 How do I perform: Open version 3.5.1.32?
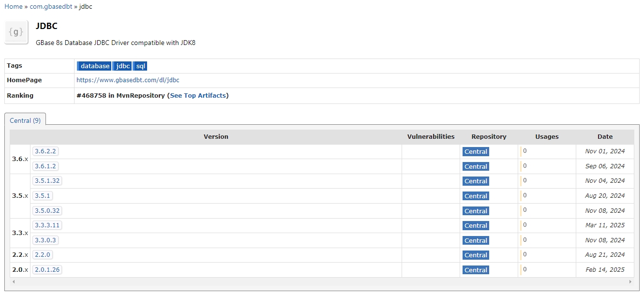tap(47, 181)
